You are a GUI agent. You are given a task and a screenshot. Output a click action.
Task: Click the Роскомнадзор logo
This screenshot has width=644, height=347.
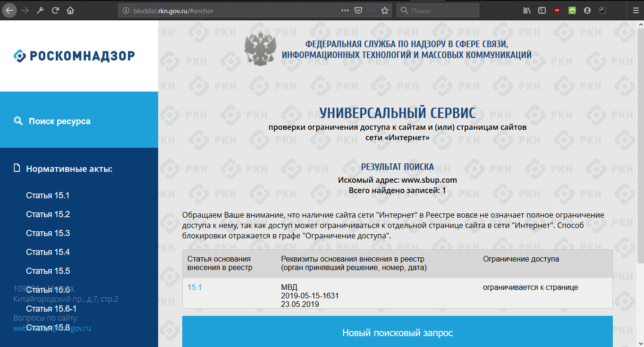[x=74, y=56]
